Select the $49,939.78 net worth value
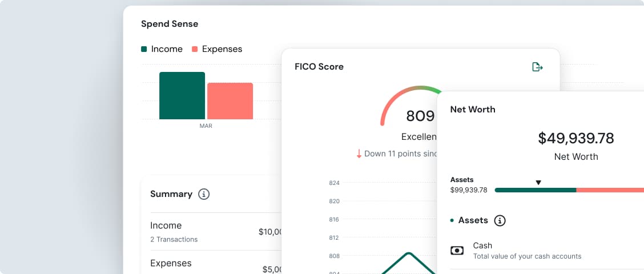The height and width of the screenshot is (274, 644). tap(576, 139)
